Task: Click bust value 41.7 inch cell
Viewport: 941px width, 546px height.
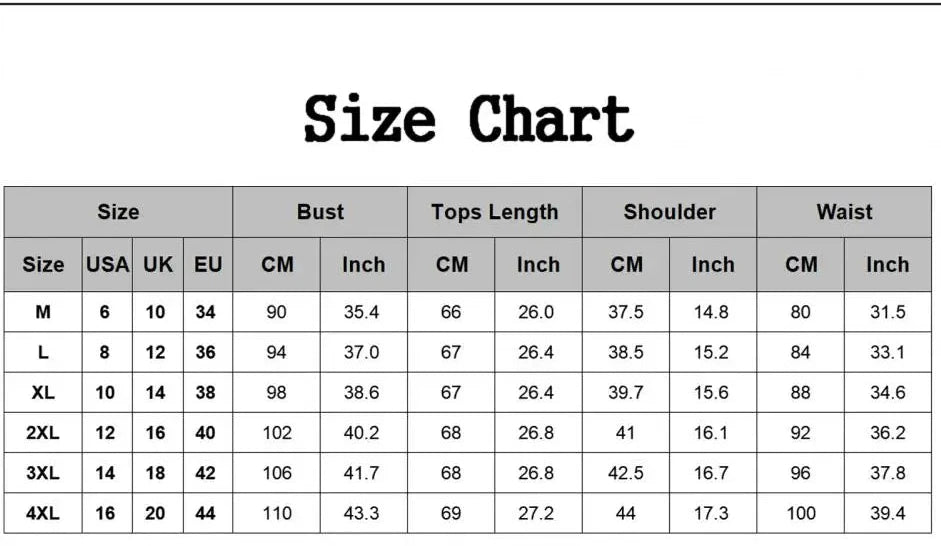Action: (363, 473)
